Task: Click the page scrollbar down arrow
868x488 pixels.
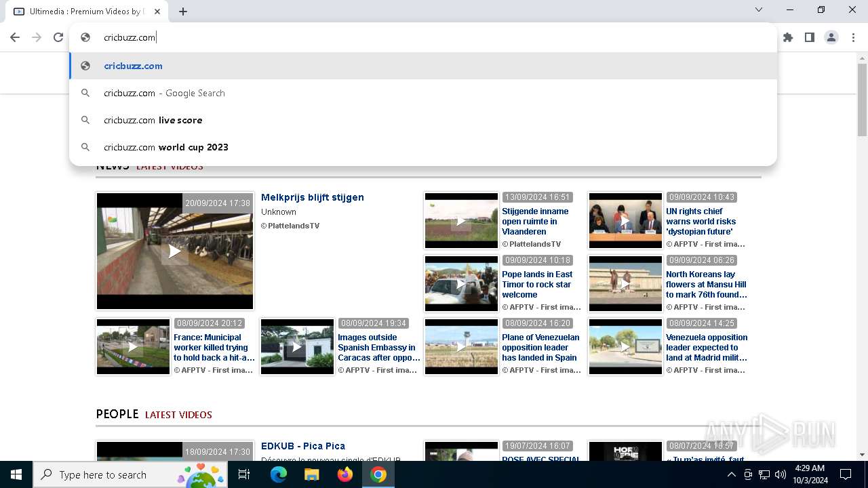Action: click(862, 455)
